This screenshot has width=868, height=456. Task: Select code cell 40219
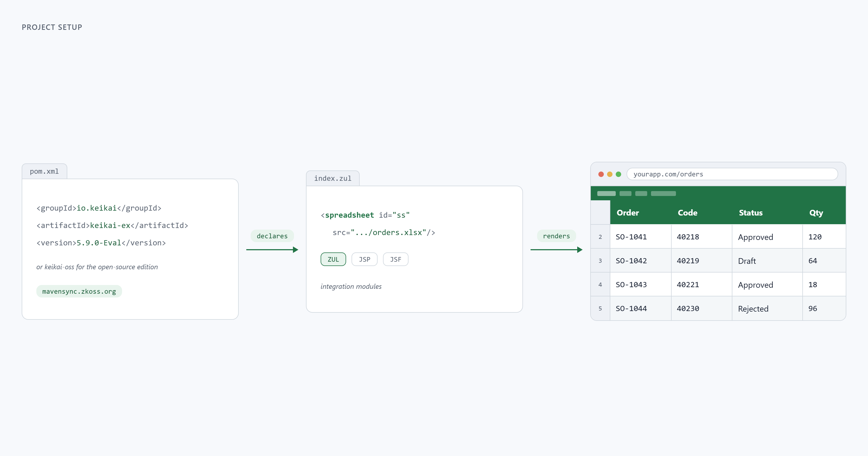[701, 261]
